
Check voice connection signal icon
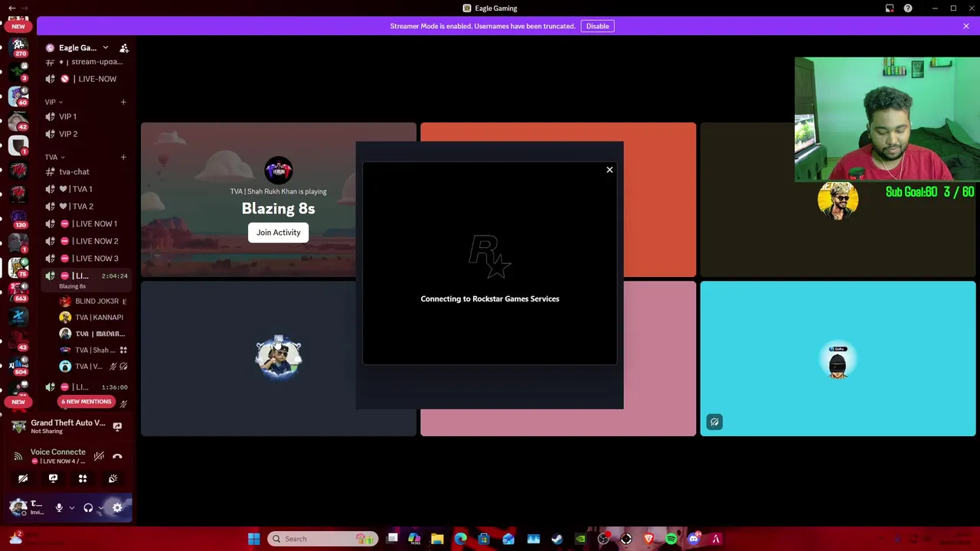click(x=18, y=456)
